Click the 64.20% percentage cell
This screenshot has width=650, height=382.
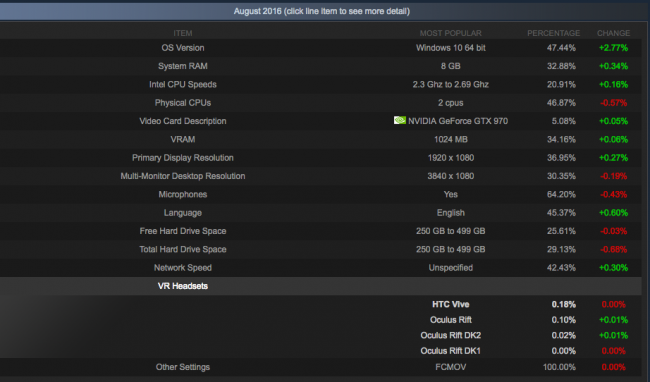[x=561, y=194]
